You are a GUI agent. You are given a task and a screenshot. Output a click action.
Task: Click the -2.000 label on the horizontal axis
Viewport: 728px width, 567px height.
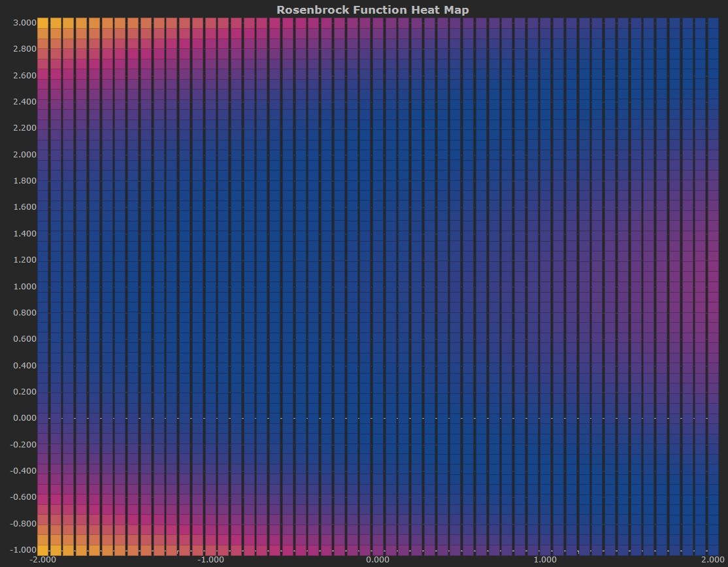42,560
